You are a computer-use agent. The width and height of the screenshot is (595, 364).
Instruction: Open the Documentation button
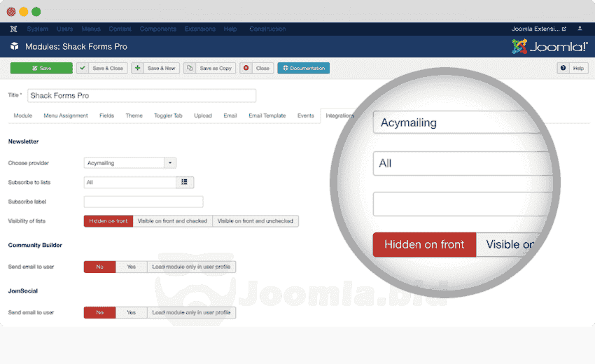[303, 68]
